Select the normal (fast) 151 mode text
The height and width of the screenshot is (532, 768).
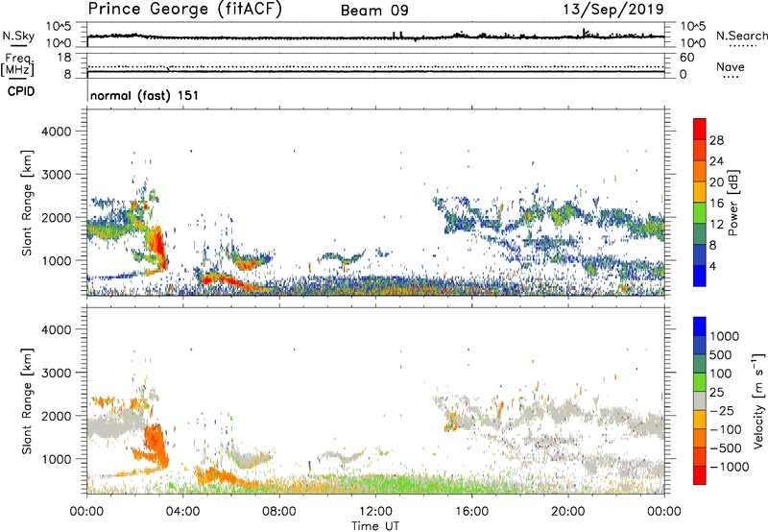[x=145, y=95]
